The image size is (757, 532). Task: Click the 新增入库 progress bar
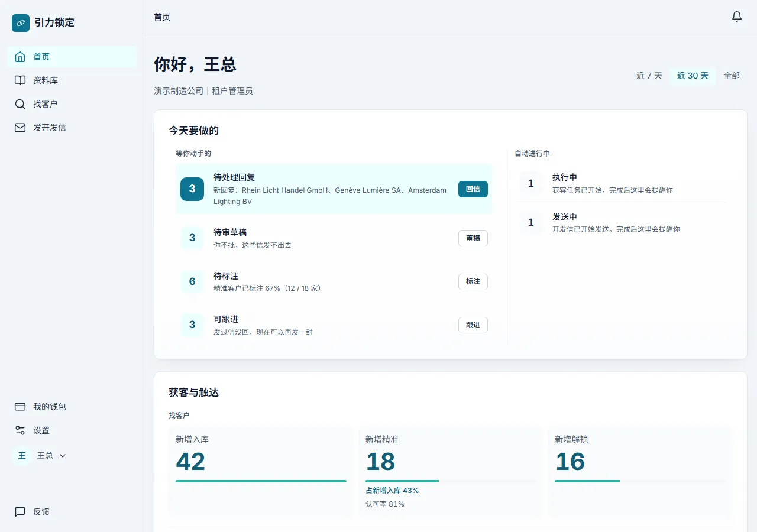tap(261, 481)
